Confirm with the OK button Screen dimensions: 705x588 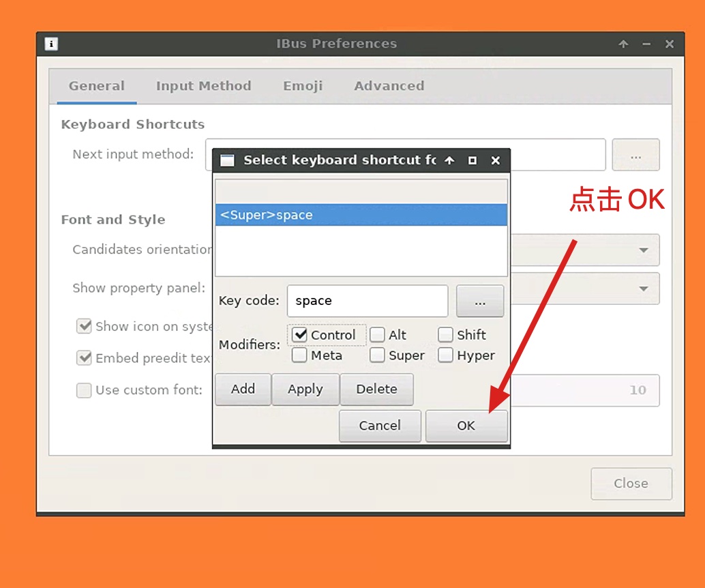click(x=466, y=426)
